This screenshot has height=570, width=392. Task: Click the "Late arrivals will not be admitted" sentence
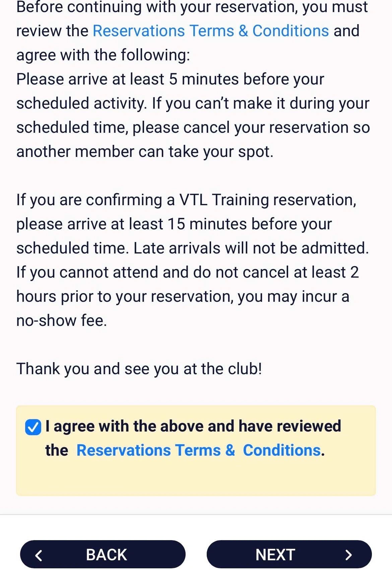[251, 248]
